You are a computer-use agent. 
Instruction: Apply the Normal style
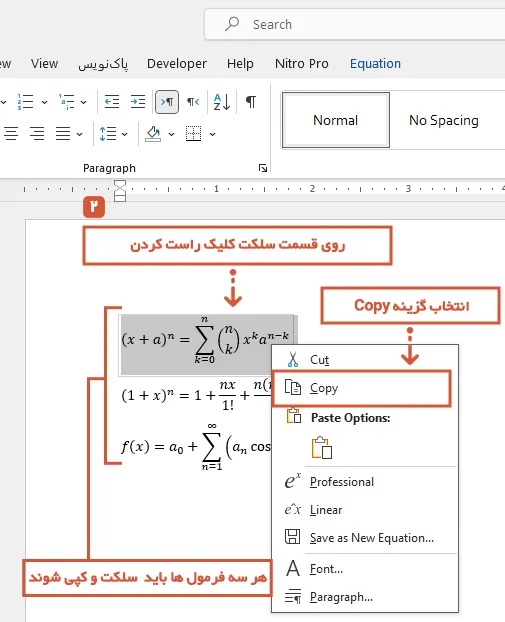tap(336, 120)
